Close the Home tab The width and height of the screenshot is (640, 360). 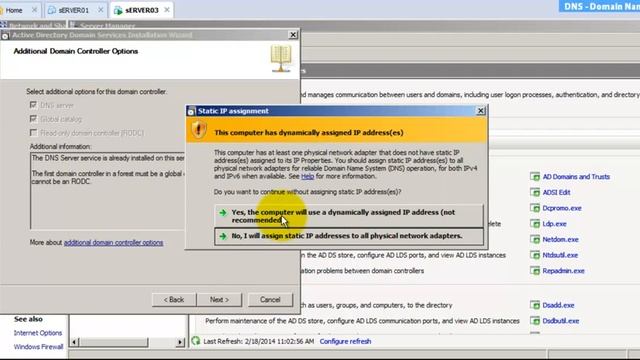coord(34,10)
